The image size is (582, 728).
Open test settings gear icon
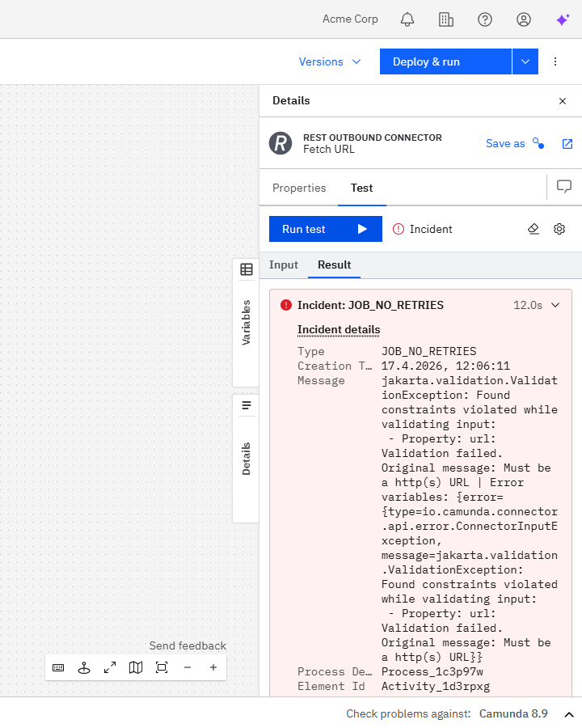(x=559, y=229)
